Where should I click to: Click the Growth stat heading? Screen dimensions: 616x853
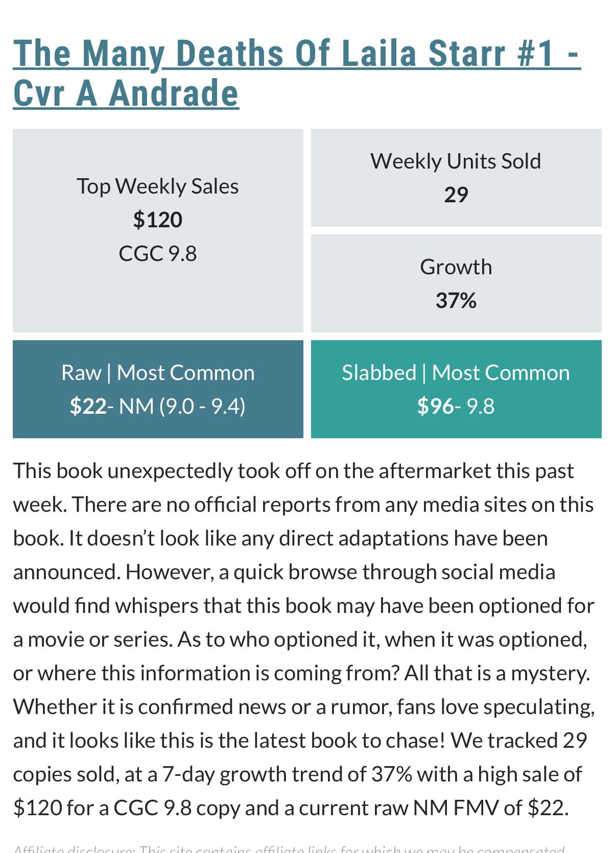[x=456, y=267]
